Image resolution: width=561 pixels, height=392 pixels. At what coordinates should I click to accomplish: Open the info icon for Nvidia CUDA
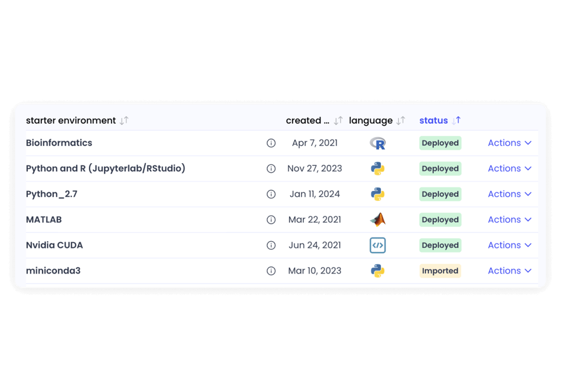271,245
